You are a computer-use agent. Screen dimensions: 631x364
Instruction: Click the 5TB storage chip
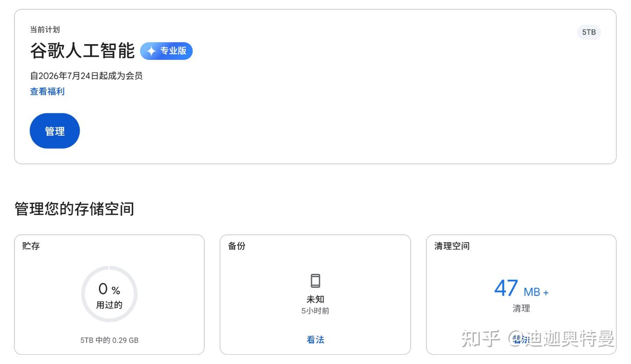(x=588, y=32)
